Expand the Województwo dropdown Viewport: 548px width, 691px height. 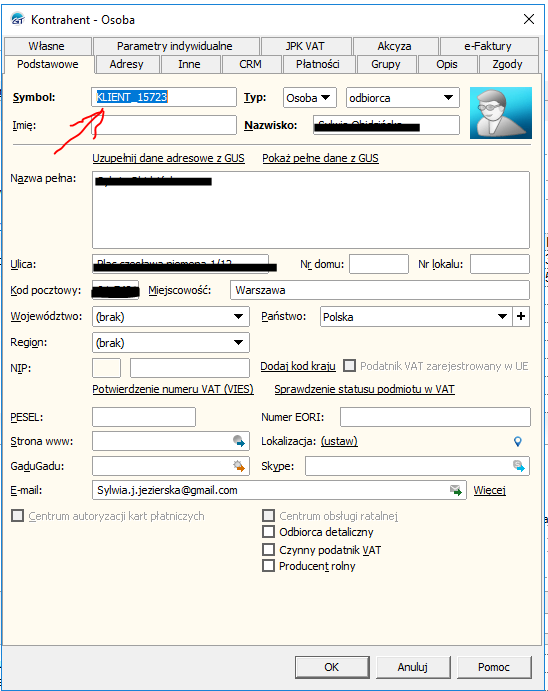click(x=238, y=316)
